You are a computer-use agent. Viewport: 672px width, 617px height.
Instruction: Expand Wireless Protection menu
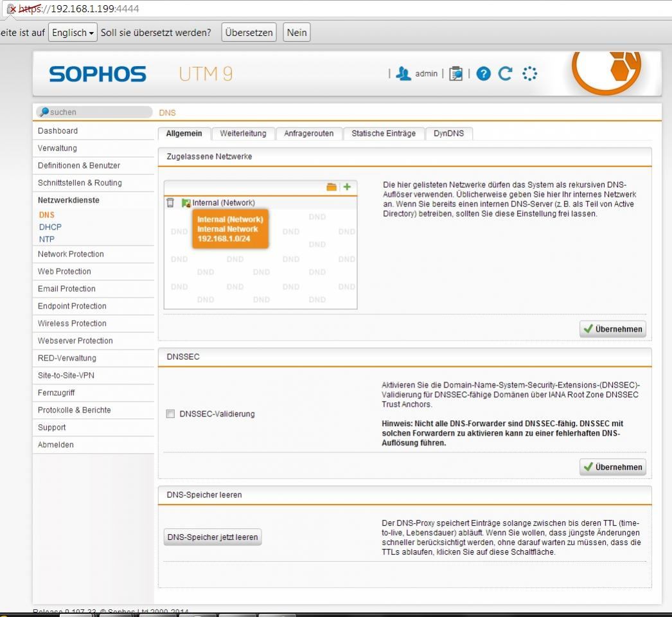[93, 323]
